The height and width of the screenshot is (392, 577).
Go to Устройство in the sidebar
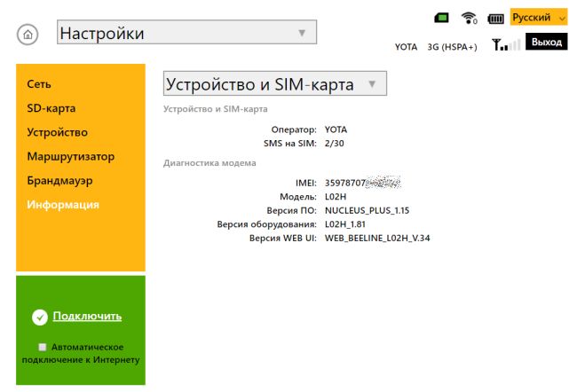coord(58,132)
